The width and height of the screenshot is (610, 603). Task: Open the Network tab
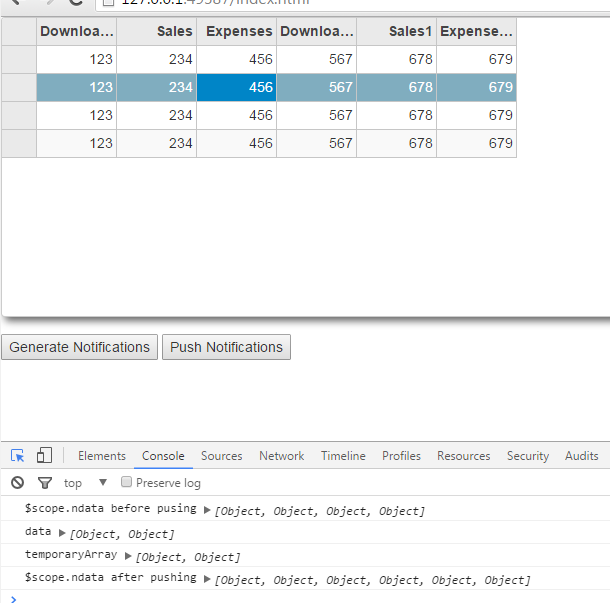(x=281, y=456)
